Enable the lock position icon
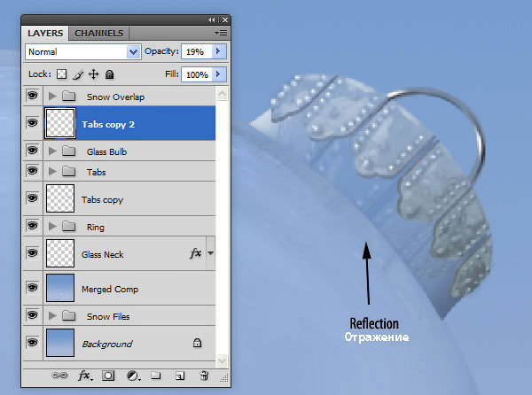The image size is (532, 395). [x=93, y=74]
